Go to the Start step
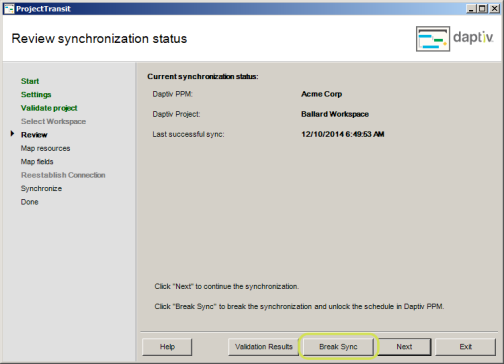 pos(30,81)
